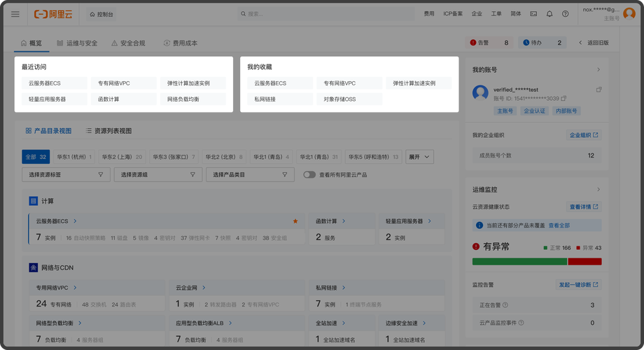Open the 企业组织 link button
The image size is (644, 350).
[584, 134]
